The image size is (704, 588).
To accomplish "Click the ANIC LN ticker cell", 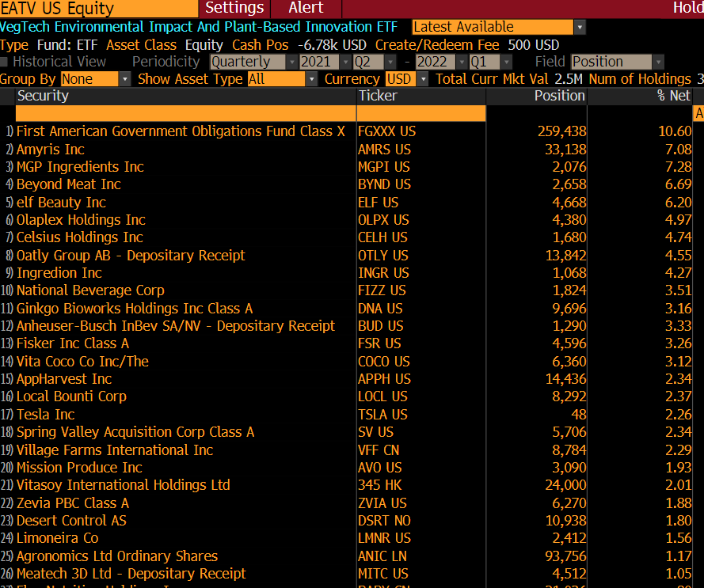I will [x=382, y=556].
